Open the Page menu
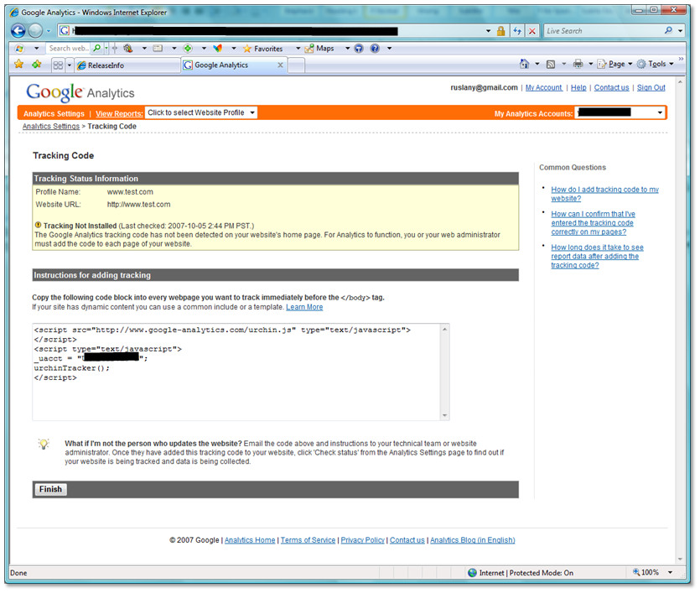The image size is (700, 593). pos(614,64)
